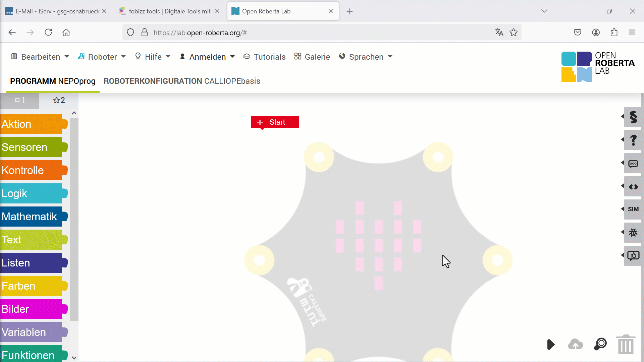Open the SIM simulation panel

click(x=633, y=209)
